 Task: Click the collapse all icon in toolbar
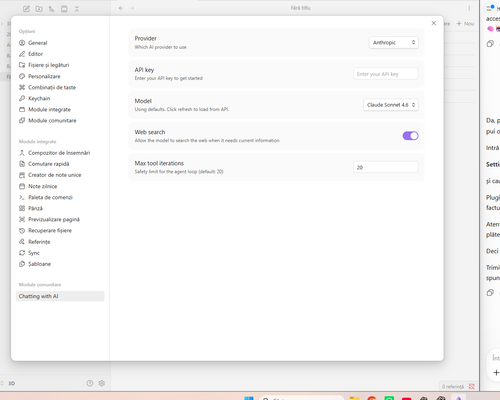pyautogui.click(x=77, y=9)
